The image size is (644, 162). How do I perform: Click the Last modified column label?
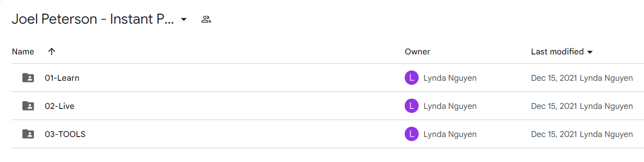point(557,51)
